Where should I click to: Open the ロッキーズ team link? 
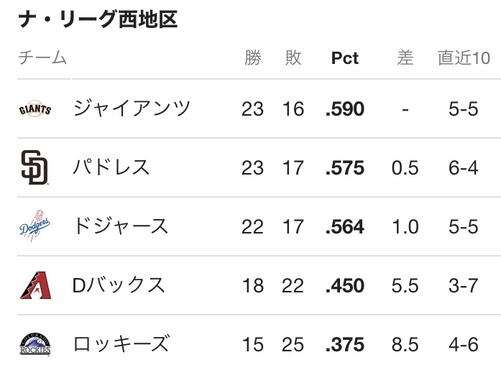pyautogui.click(x=121, y=344)
